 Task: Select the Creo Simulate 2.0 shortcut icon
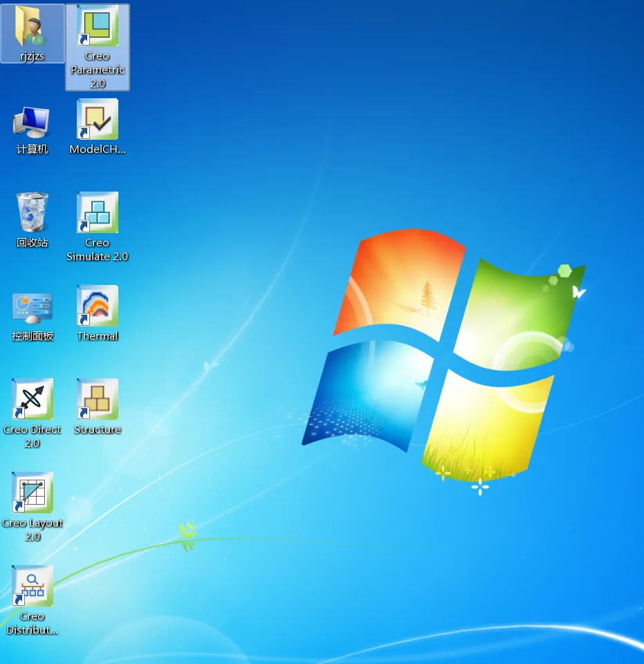[x=98, y=212]
